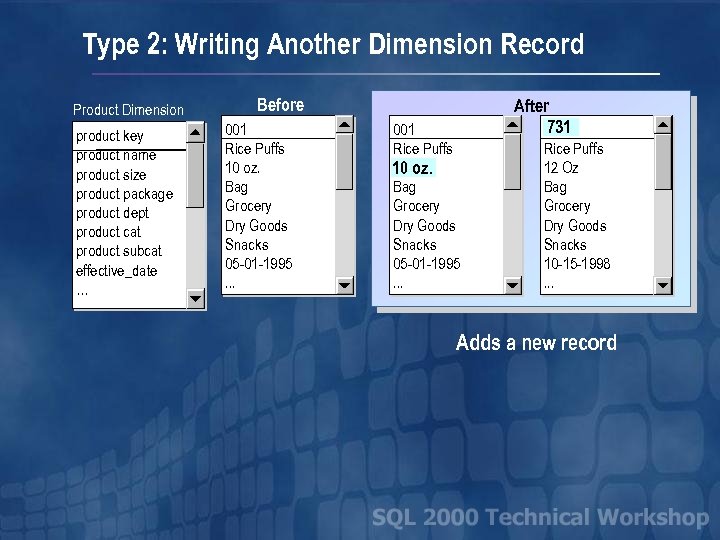Click scroll-up arrow in After 001 list
The image size is (720, 540).
pyautogui.click(x=512, y=124)
